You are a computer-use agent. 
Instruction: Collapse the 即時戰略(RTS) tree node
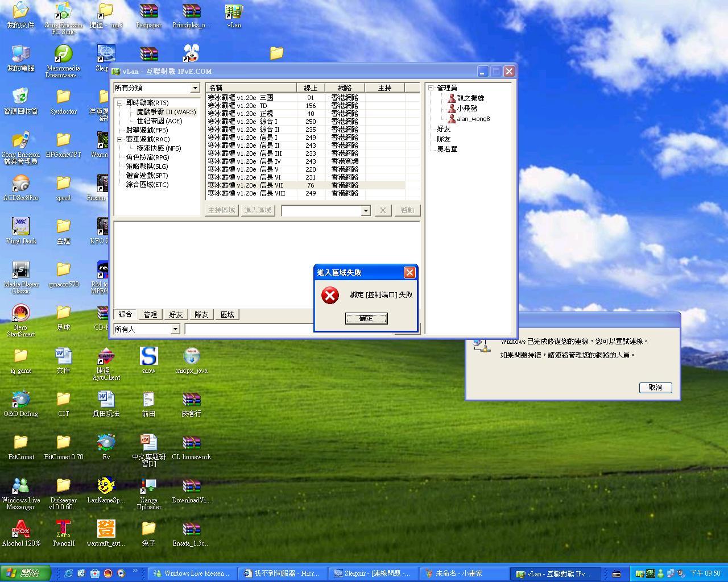(120, 103)
